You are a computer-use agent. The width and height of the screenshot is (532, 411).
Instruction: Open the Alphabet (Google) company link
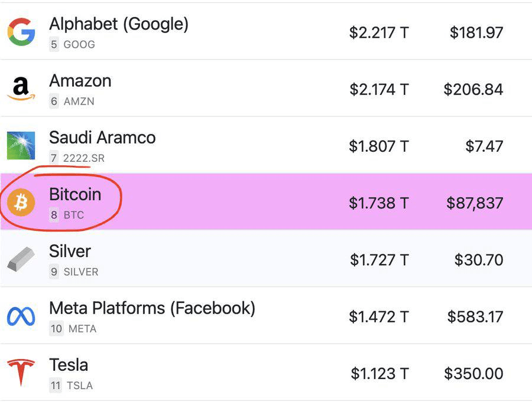point(119,24)
